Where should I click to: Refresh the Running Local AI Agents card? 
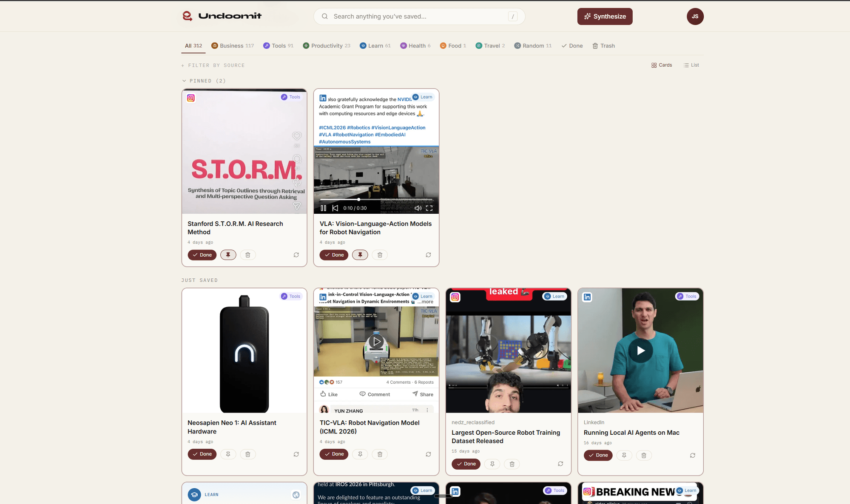pyautogui.click(x=693, y=455)
